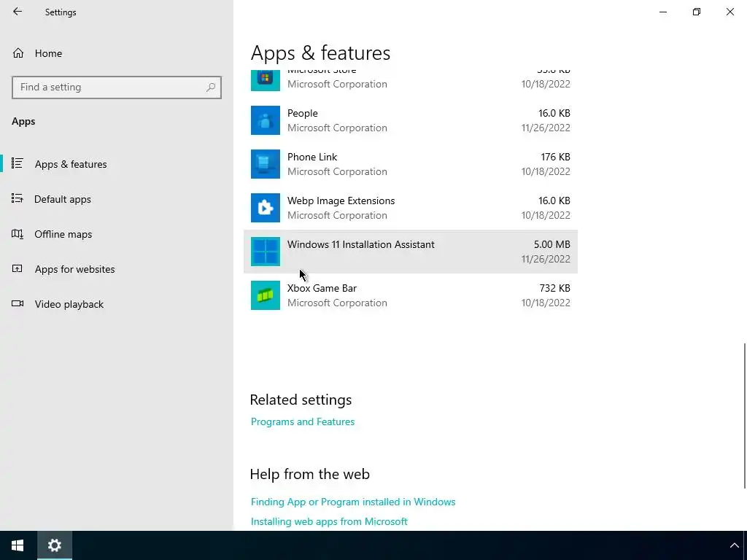Select the People app name
The width and height of the screenshot is (747, 560).
coord(303,113)
